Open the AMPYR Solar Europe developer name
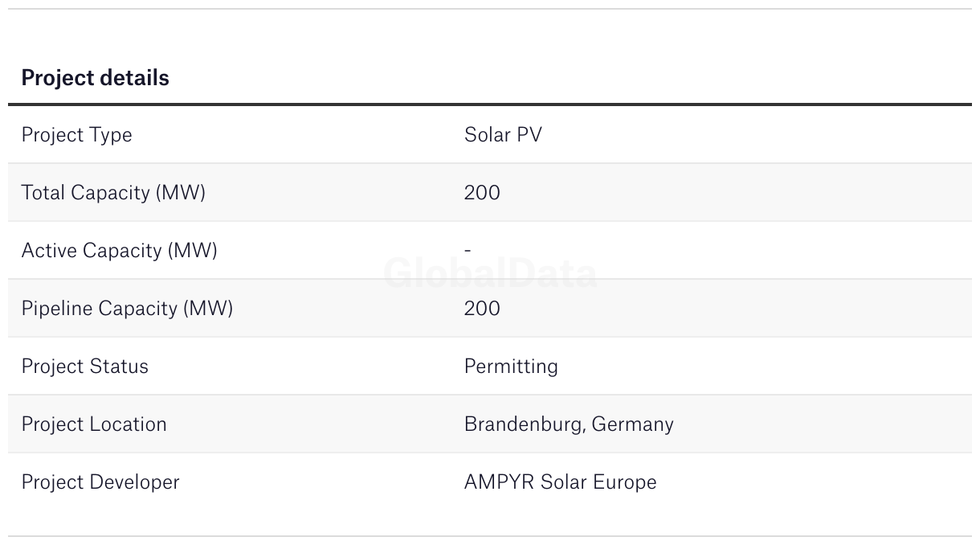The image size is (980, 545). [560, 482]
